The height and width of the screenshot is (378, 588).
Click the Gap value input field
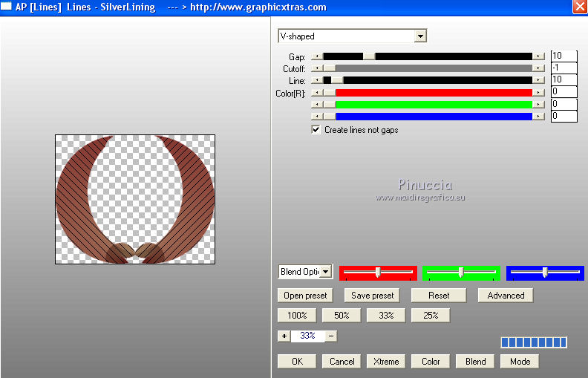point(563,56)
